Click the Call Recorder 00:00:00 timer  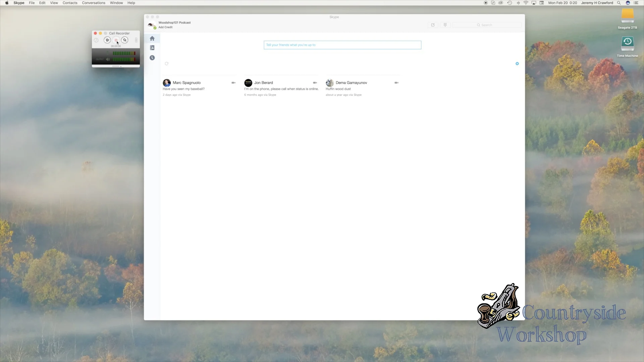tap(116, 46)
